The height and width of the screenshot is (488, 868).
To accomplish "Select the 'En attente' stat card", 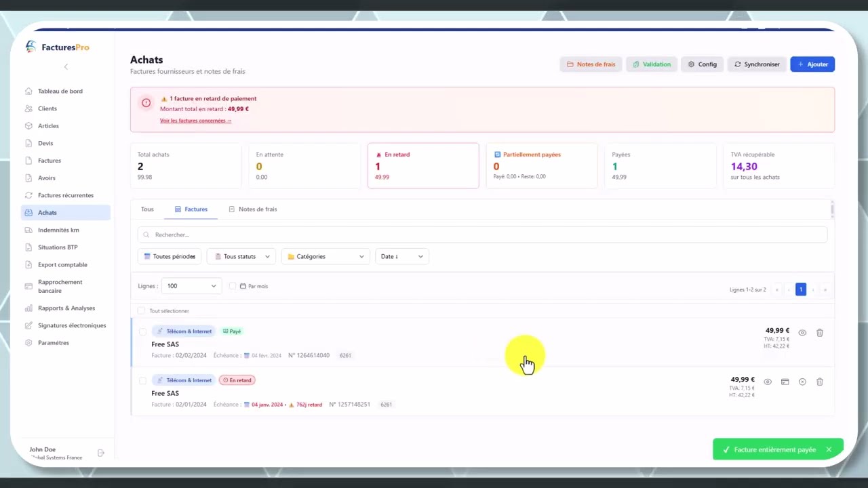I will [304, 165].
